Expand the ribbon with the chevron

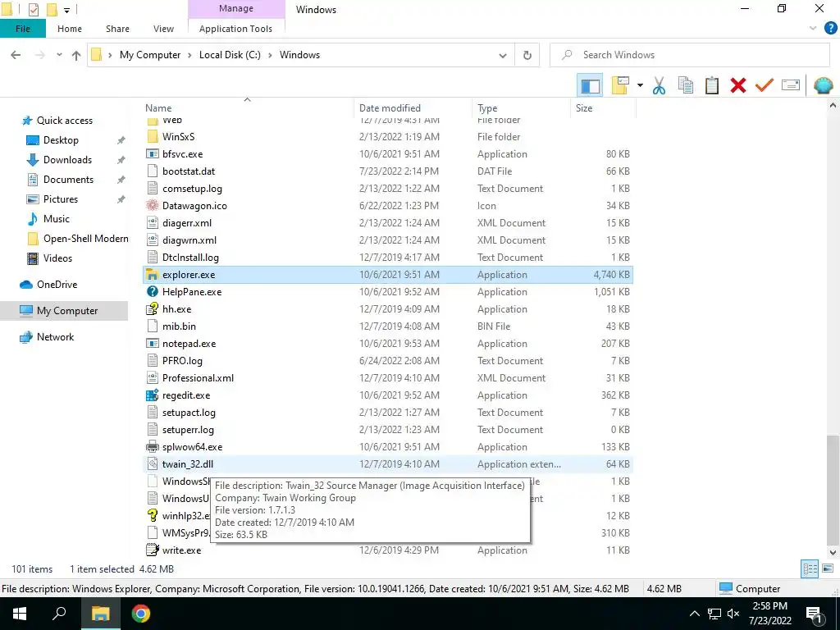(x=813, y=29)
